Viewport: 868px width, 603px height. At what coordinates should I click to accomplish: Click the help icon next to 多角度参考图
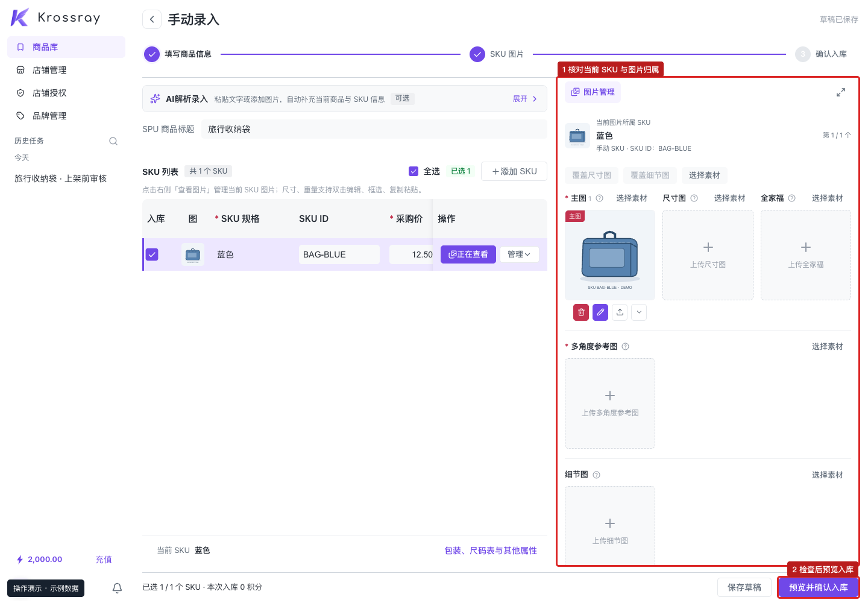(x=625, y=347)
